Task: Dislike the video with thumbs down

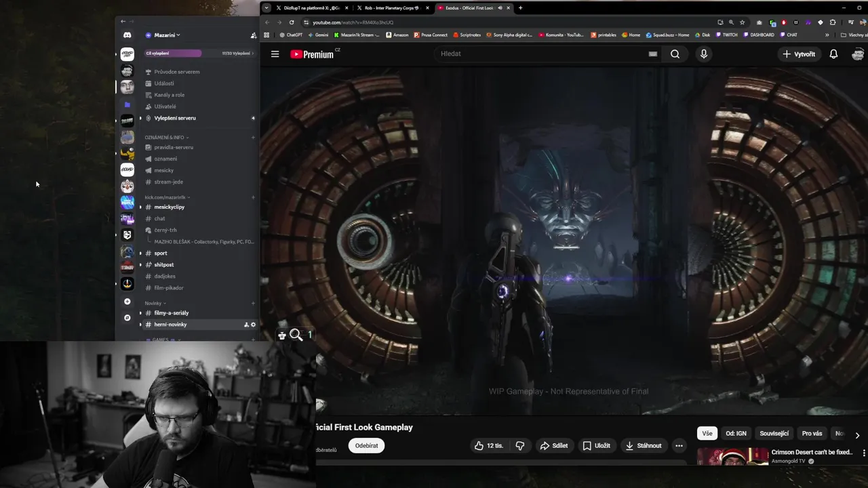Action: [520, 445]
